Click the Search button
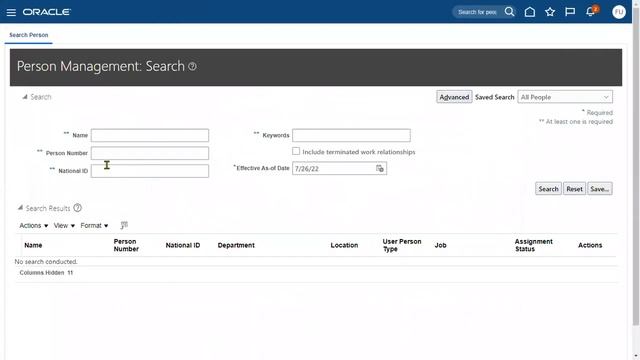640x360 pixels. (x=548, y=189)
